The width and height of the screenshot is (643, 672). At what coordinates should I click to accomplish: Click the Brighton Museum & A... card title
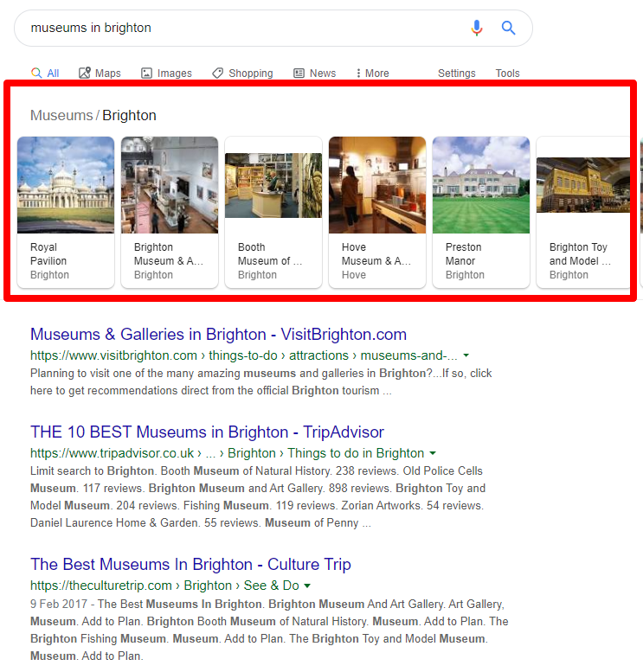click(169, 254)
